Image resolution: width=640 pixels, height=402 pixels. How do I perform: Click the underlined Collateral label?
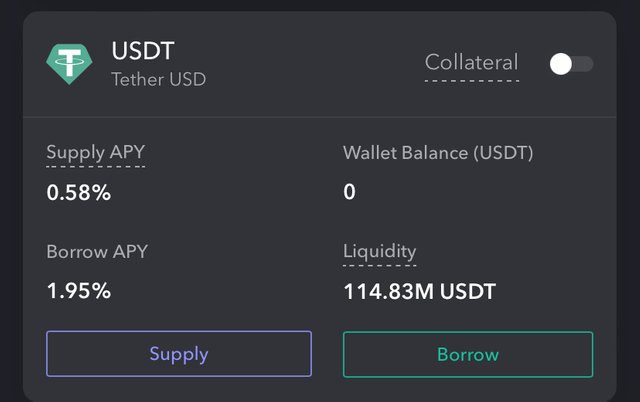(472, 62)
